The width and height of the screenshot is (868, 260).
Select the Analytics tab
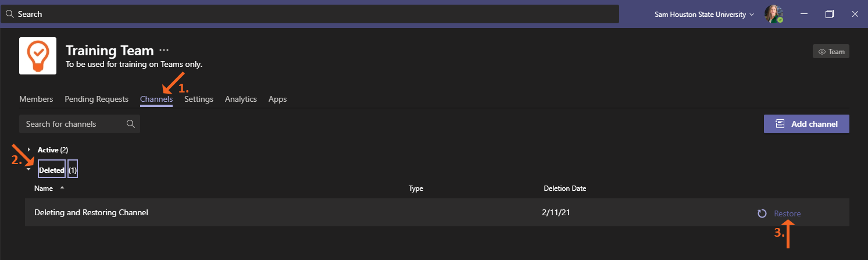coord(241,99)
